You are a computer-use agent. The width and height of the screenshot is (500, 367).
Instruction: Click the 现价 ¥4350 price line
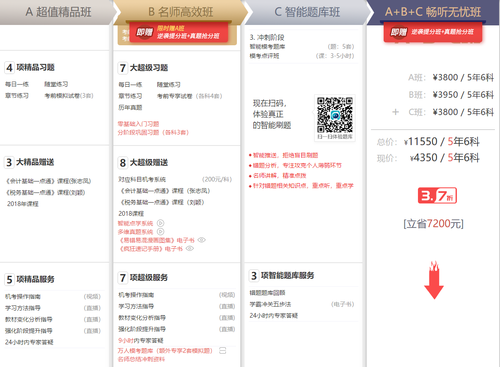point(428,158)
